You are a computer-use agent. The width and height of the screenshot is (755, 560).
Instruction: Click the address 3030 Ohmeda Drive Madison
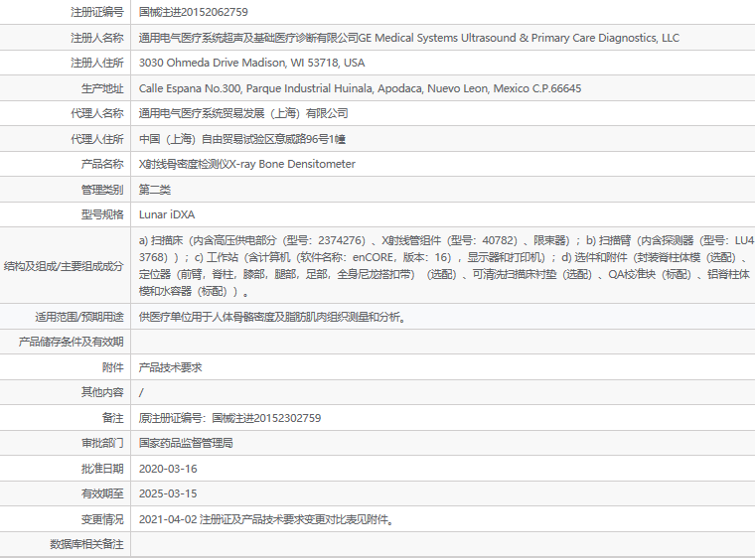click(251, 63)
